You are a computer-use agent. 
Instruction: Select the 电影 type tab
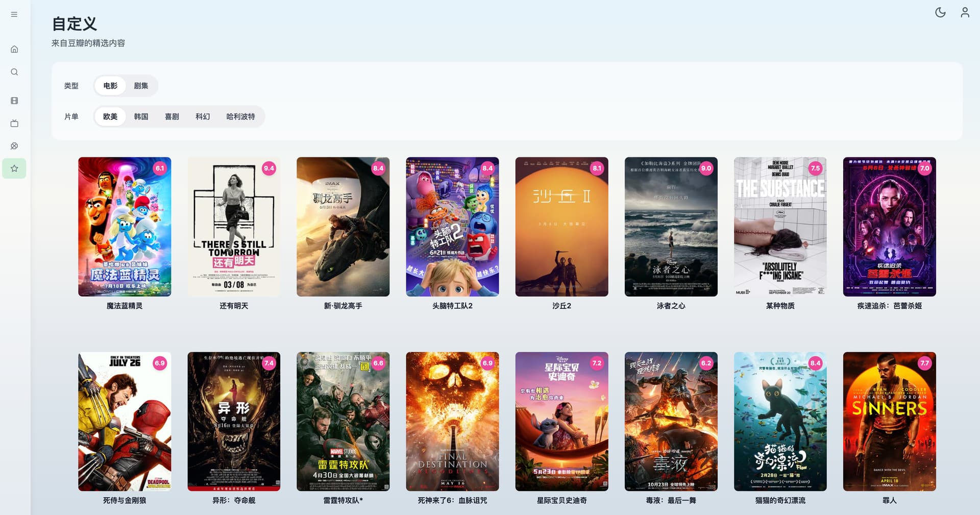coord(110,86)
